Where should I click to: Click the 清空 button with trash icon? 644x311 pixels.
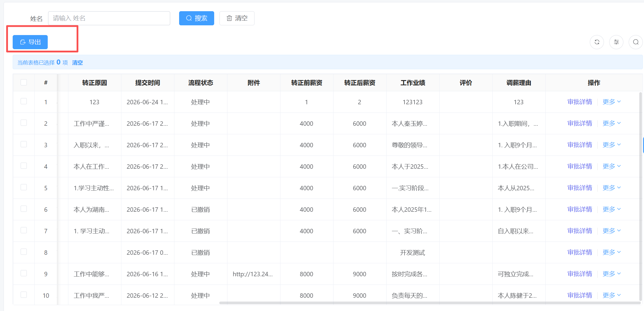coord(237,18)
